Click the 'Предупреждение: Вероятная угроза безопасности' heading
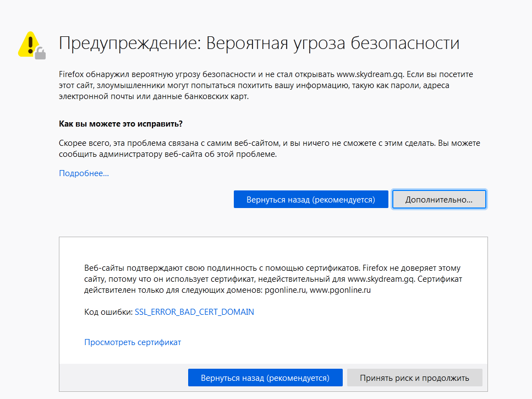 coord(259,43)
